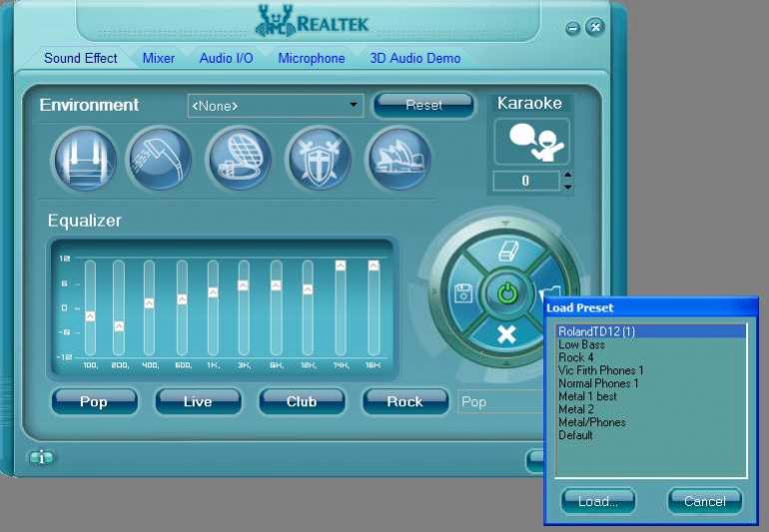Click the white X icon on the equalizer wheel

click(506, 335)
